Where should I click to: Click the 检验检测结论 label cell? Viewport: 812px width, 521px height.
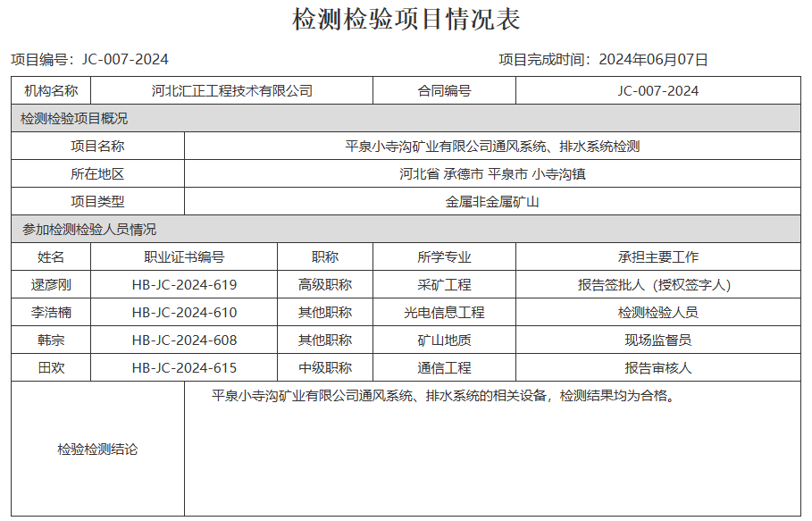(98, 449)
